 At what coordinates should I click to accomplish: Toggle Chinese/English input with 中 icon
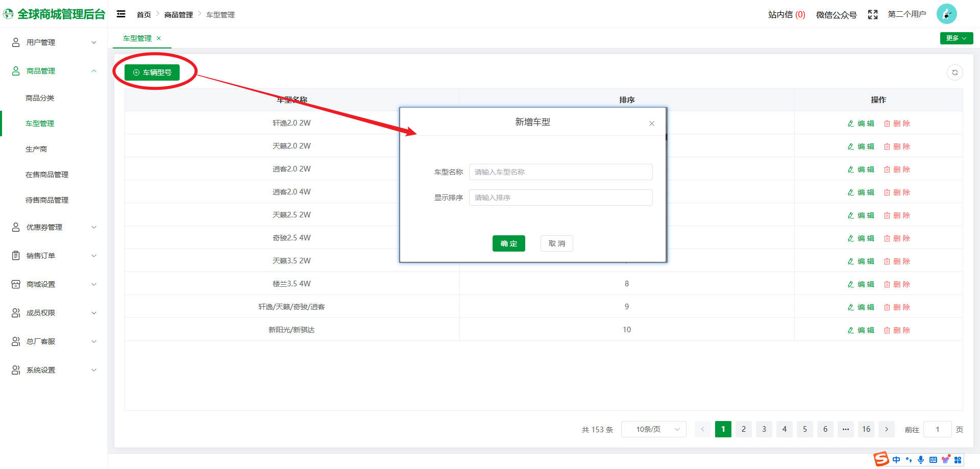point(896,460)
